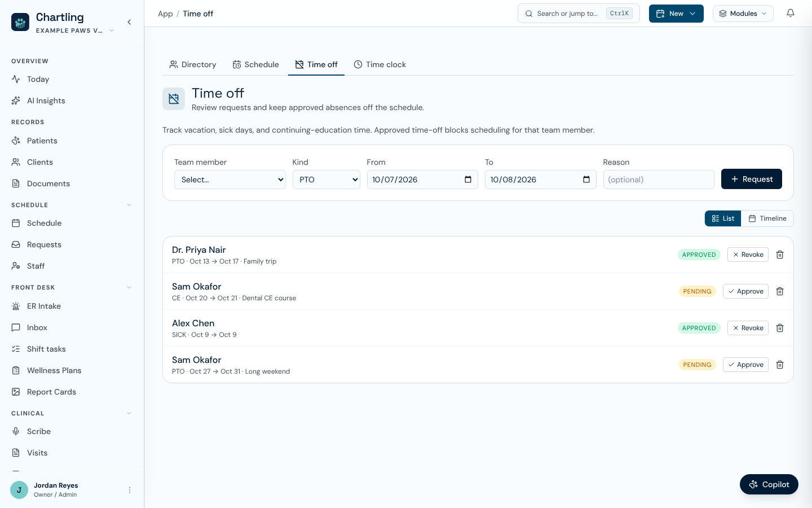This screenshot has height=508, width=812.
Task: Open calendar picker in the To date field
Action: [586, 179]
